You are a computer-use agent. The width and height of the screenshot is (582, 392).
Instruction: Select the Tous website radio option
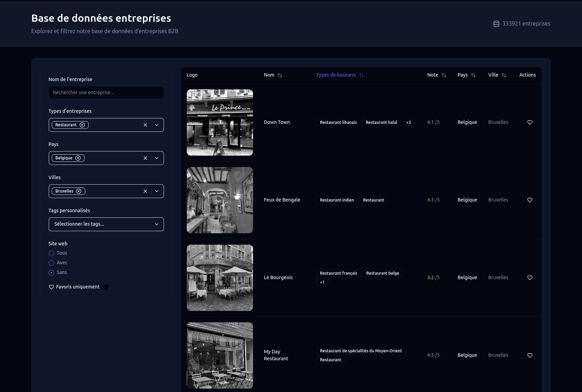point(51,253)
